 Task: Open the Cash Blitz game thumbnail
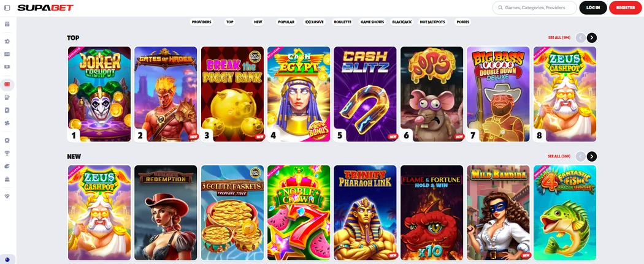point(365,94)
